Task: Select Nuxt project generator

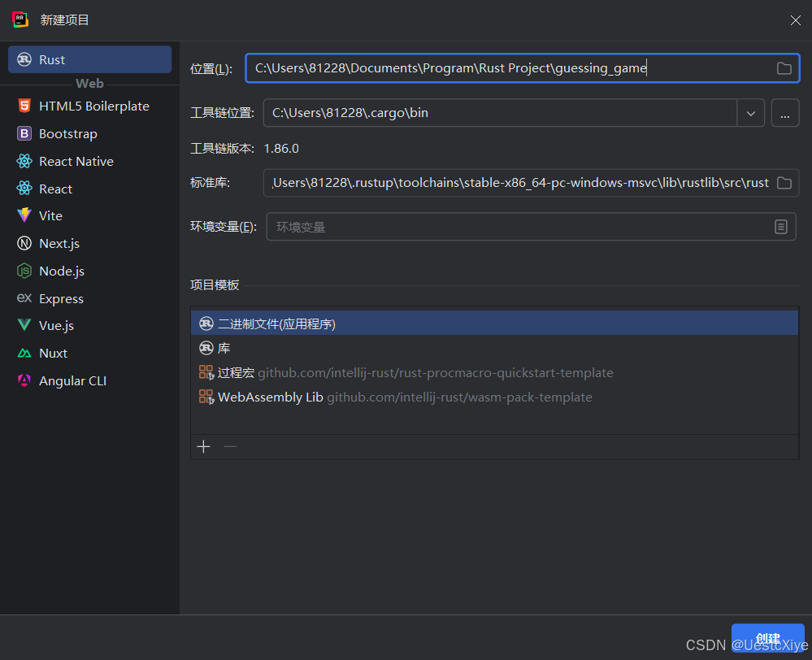Action: [x=89, y=353]
